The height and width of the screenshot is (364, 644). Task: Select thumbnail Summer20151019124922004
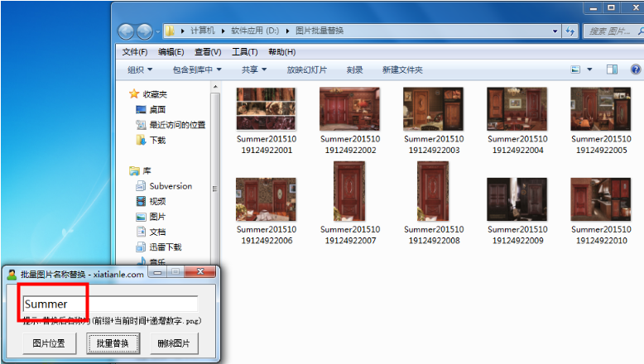[x=517, y=108]
